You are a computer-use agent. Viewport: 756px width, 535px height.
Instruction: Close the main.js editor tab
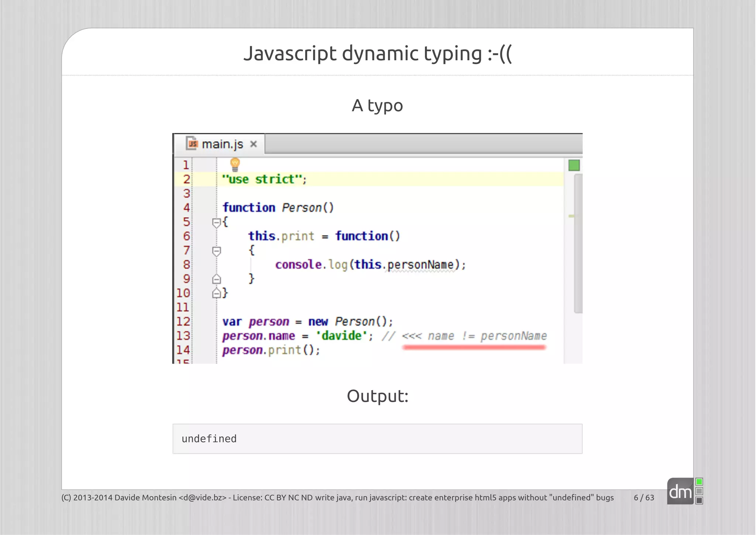(253, 144)
